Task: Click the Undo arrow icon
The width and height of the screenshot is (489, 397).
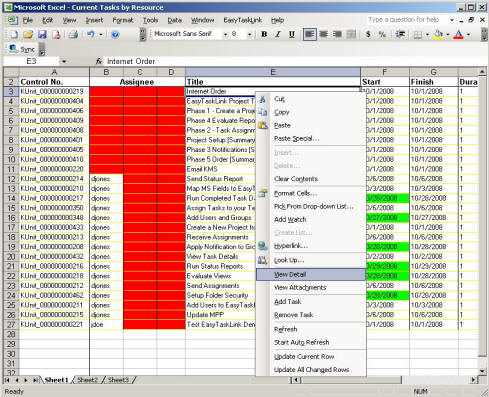Action: click(x=91, y=34)
